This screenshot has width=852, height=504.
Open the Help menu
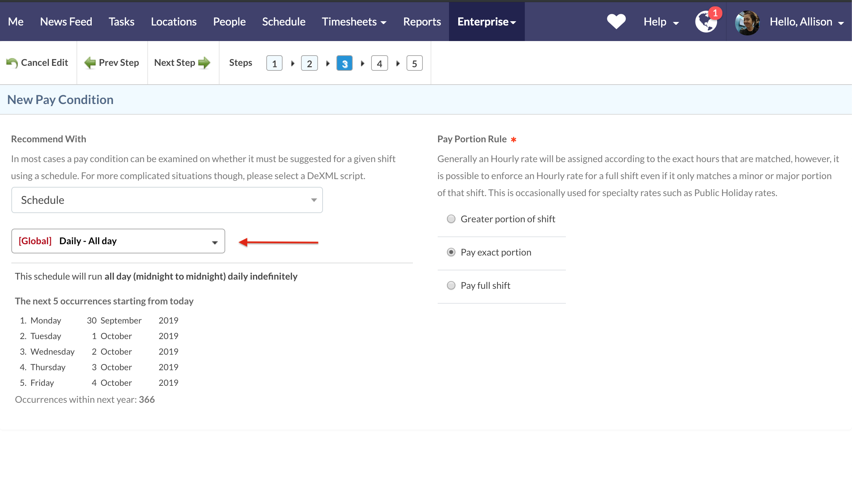click(x=661, y=22)
